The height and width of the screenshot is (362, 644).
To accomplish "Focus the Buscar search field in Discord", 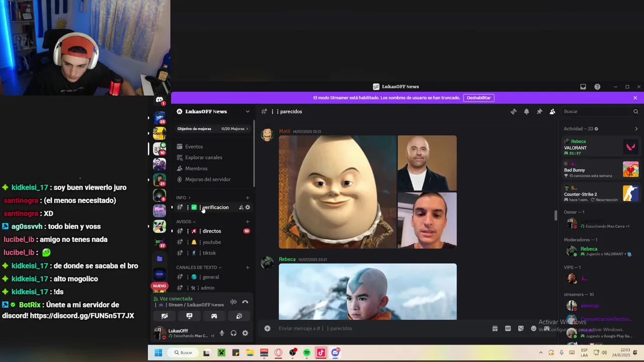I will [601, 112].
